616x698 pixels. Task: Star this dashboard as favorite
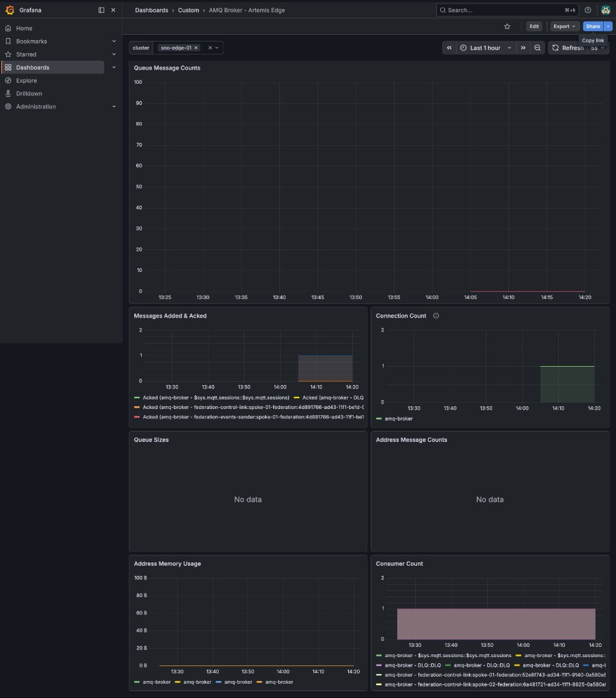(x=507, y=27)
